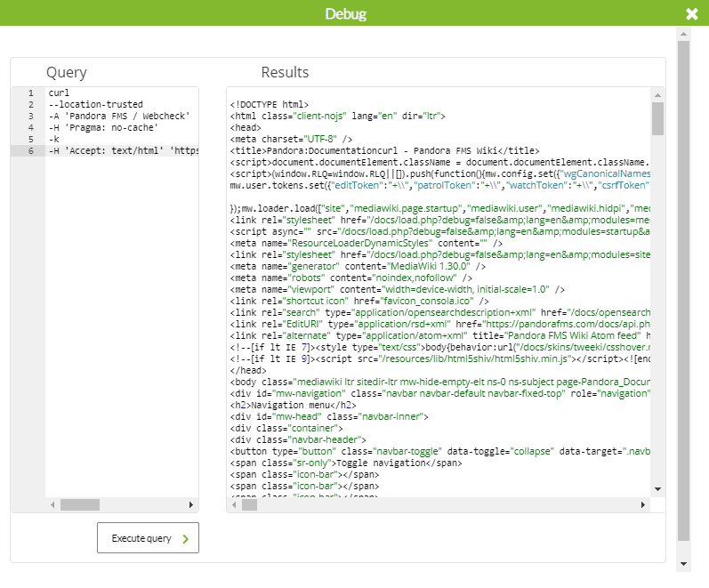Select query line "-A 'Pandora FMS / Webcheck'"

tap(119, 117)
